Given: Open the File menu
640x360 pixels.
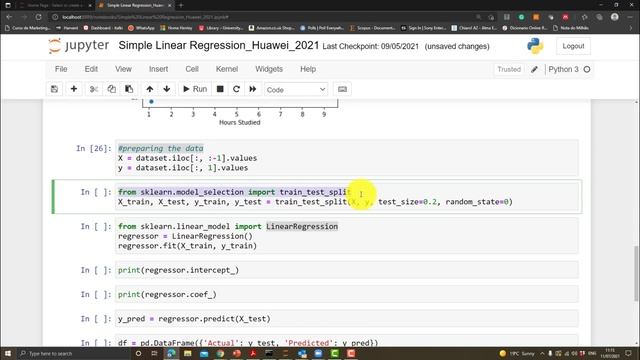Looking at the screenshot, I should [61, 69].
